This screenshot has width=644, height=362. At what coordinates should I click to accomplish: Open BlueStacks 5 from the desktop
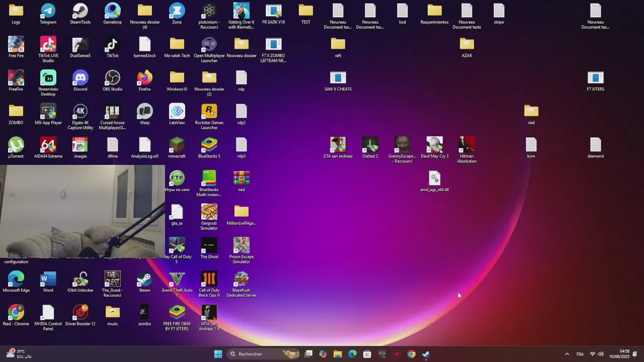point(209,148)
